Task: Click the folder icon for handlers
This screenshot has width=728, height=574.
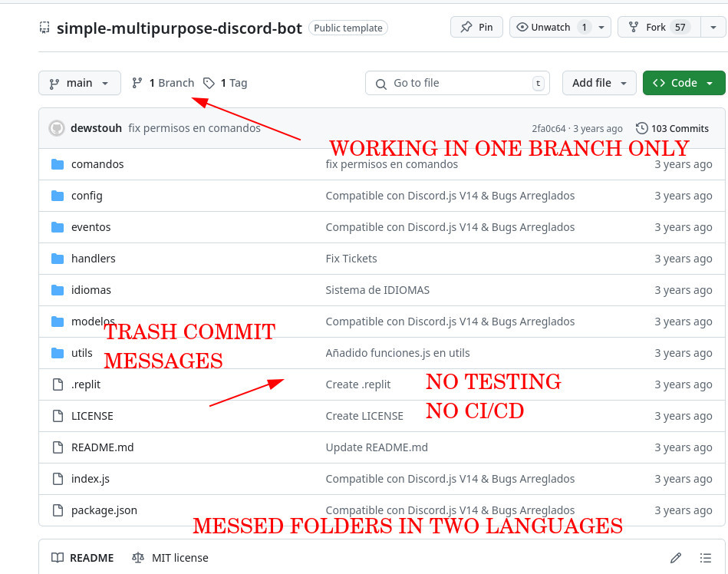Action: pos(58,259)
